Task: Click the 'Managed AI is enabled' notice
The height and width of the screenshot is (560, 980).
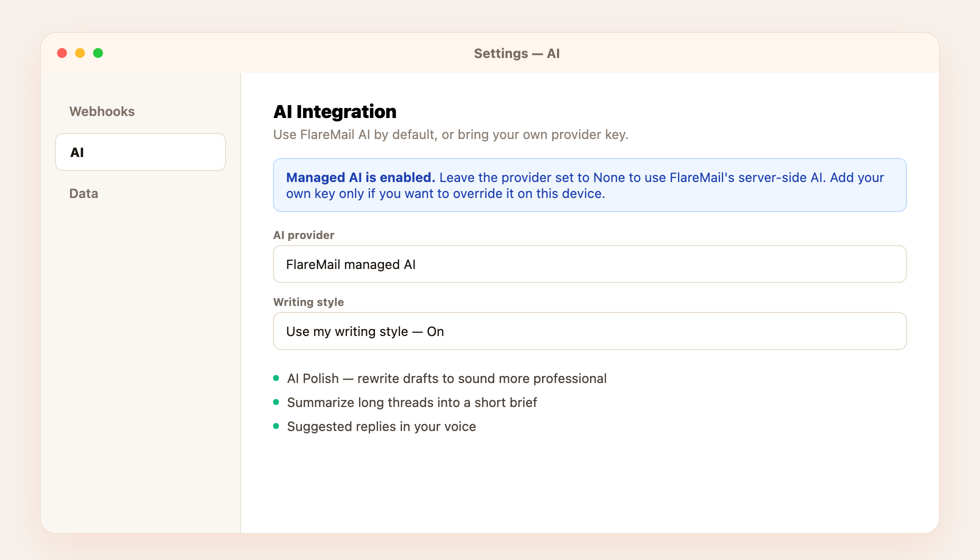Action: coord(589,185)
